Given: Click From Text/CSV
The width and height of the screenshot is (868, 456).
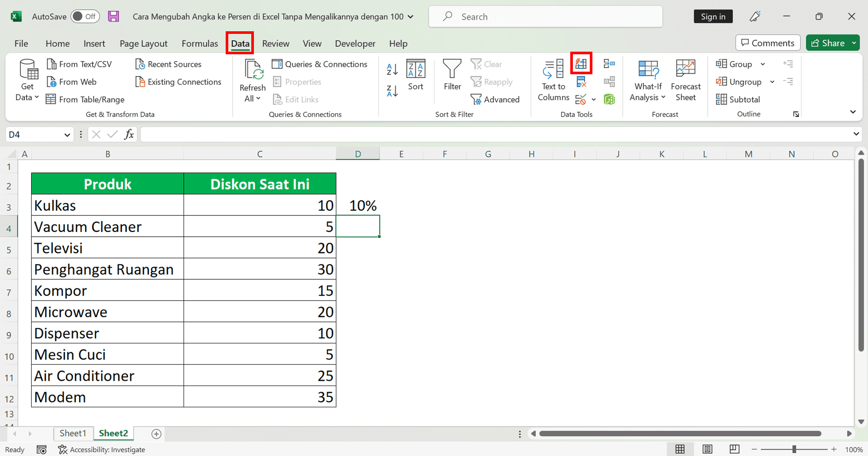Looking at the screenshot, I should pos(79,64).
